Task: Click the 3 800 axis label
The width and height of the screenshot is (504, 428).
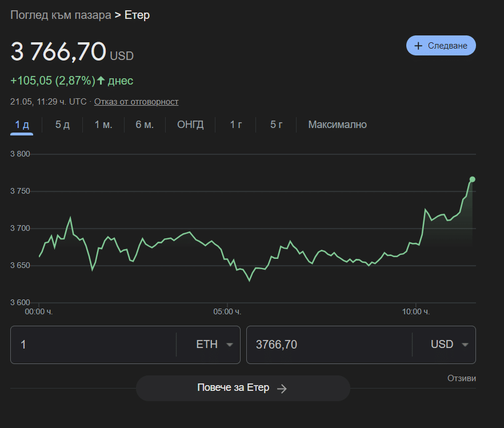Action: pyautogui.click(x=20, y=154)
